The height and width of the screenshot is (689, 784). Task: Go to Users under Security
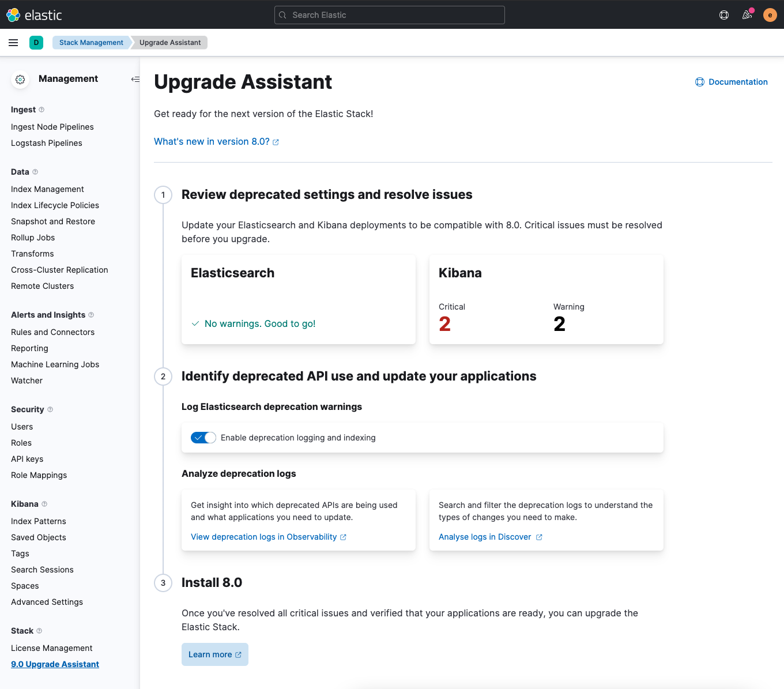22,427
